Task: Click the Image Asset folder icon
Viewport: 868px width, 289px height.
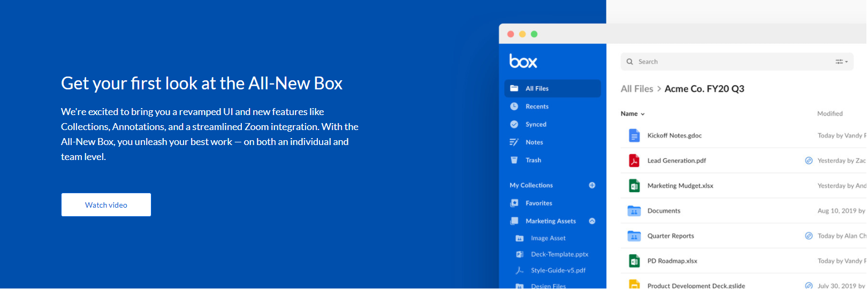Action: [519, 238]
